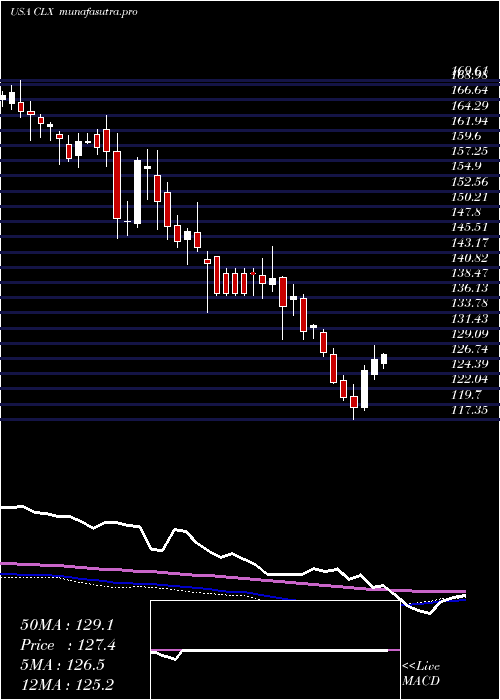The width and height of the screenshot is (500, 700).
Task: Select the 126.74 price axis label
Action: (470, 349)
